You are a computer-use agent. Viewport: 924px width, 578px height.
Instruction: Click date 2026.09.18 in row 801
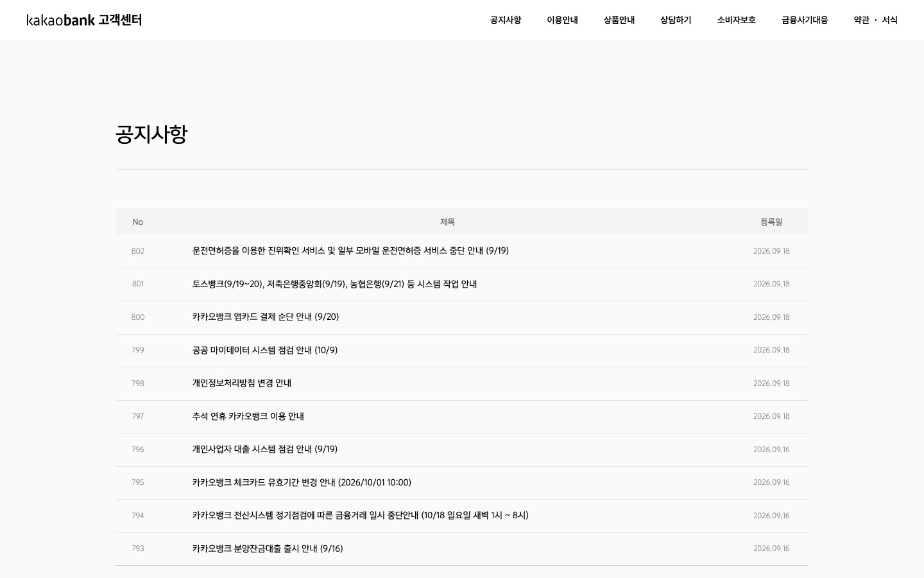(771, 284)
